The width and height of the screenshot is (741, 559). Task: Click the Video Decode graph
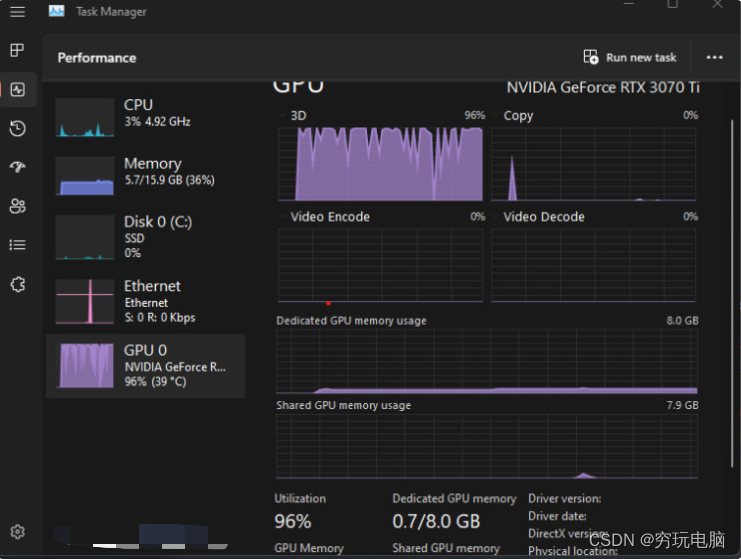[594, 266]
